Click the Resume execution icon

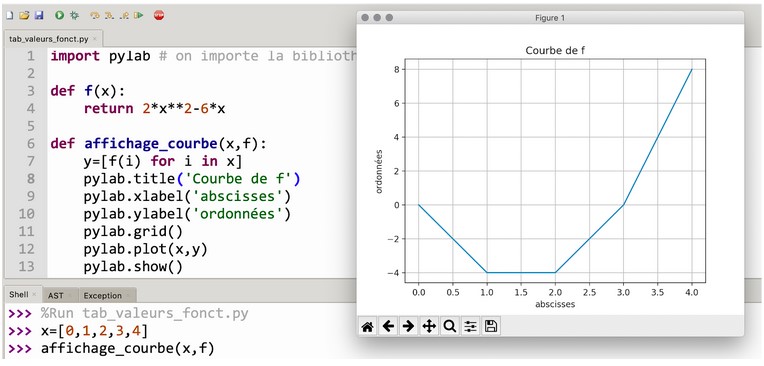click(139, 16)
